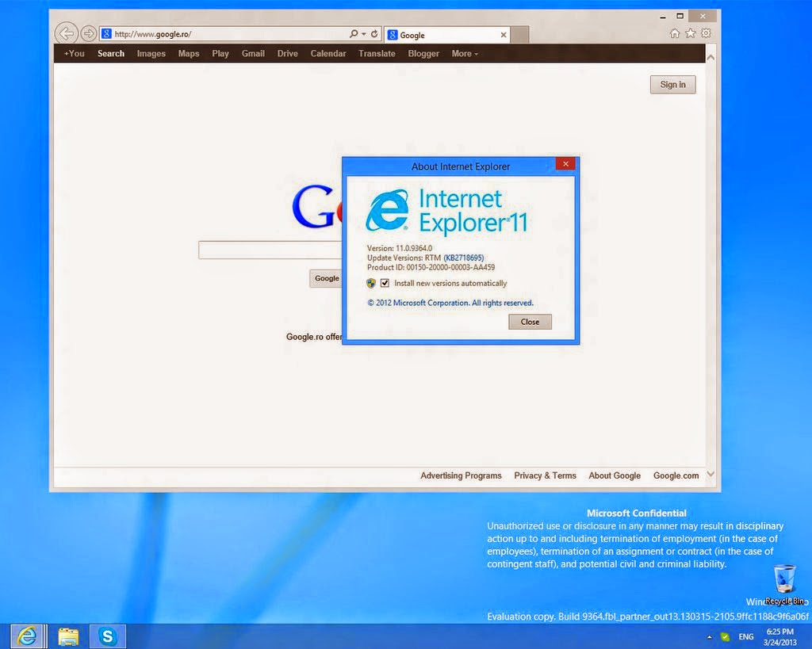Open the Tools gear icon

706,33
